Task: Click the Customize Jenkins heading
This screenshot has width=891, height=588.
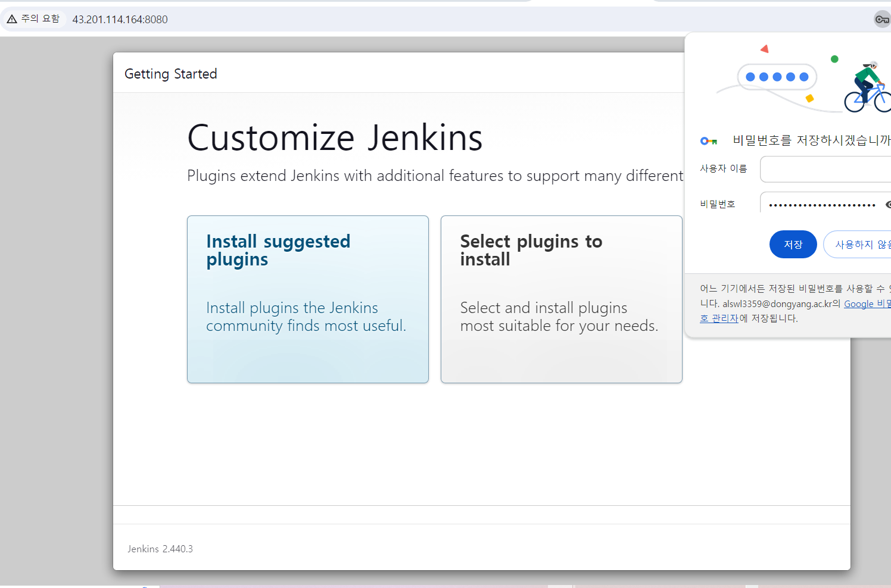Action: (x=335, y=138)
